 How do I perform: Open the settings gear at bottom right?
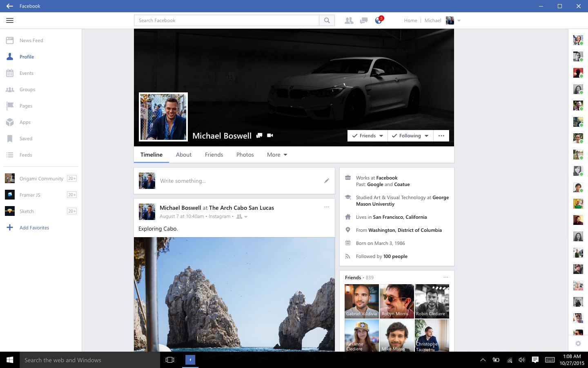(x=578, y=343)
